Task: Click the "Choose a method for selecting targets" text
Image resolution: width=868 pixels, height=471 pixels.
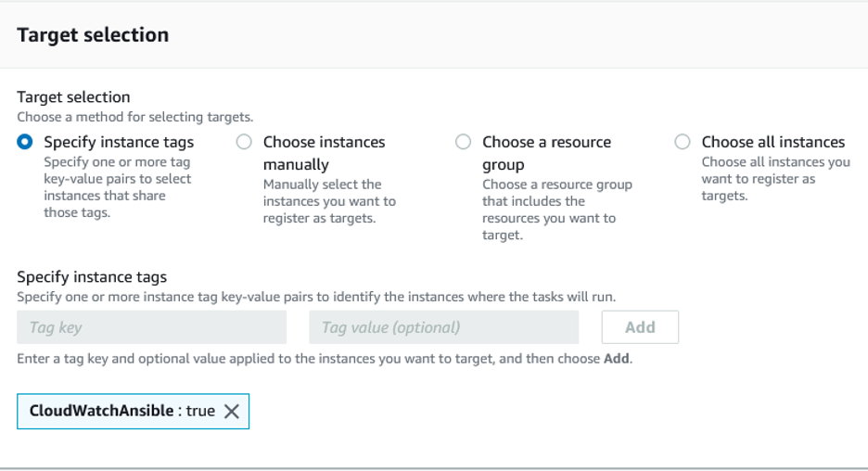Action: (x=135, y=117)
